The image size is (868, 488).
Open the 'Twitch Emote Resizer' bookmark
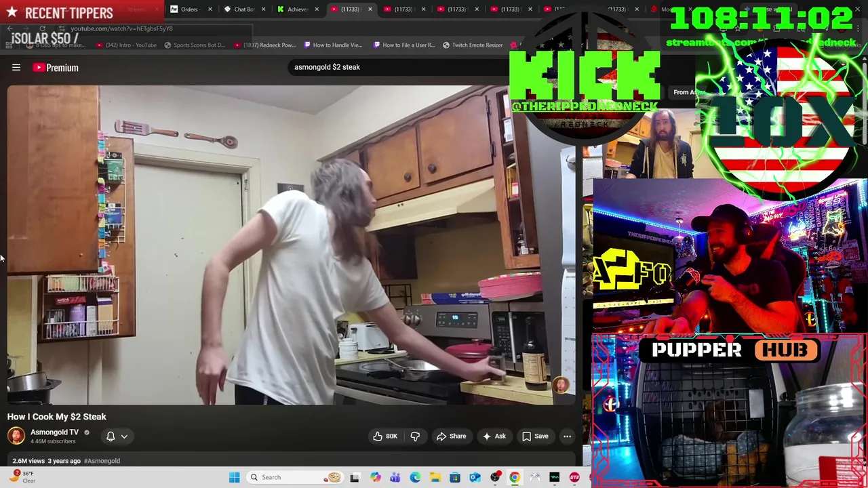(473, 45)
